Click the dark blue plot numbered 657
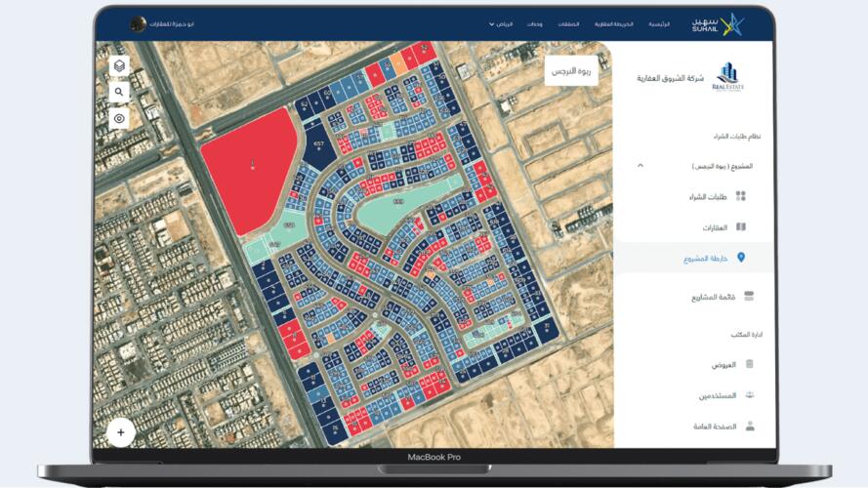This screenshot has height=488, width=868. pyautogui.click(x=317, y=143)
